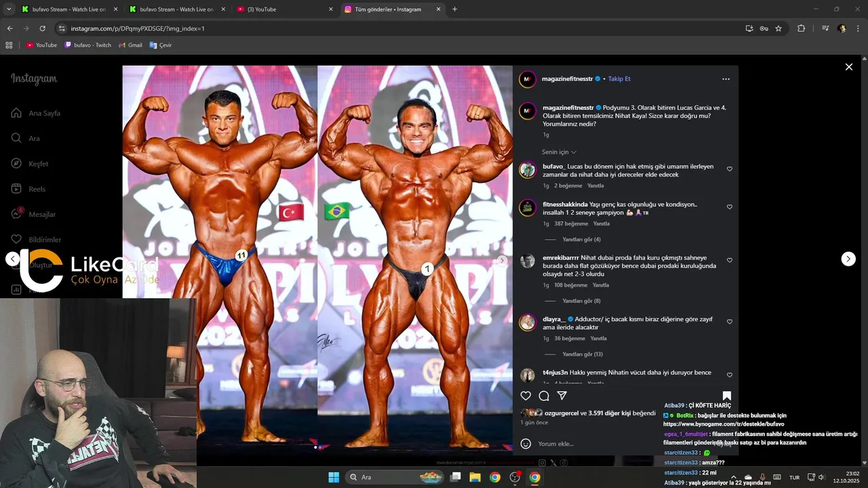Show next image in the carousel
The width and height of the screenshot is (868, 488).
pyautogui.click(x=502, y=260)
